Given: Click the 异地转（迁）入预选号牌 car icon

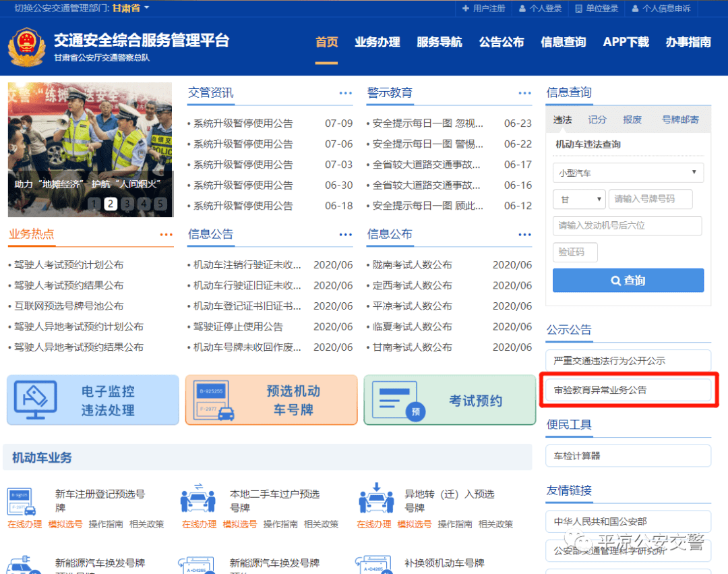Looking at the screenshot, I should [x=376, y=498].
